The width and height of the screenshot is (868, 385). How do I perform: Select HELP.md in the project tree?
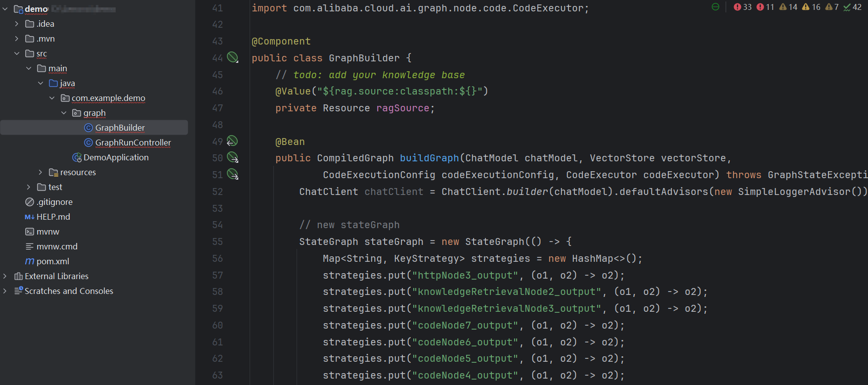click(x=53, y=217)
